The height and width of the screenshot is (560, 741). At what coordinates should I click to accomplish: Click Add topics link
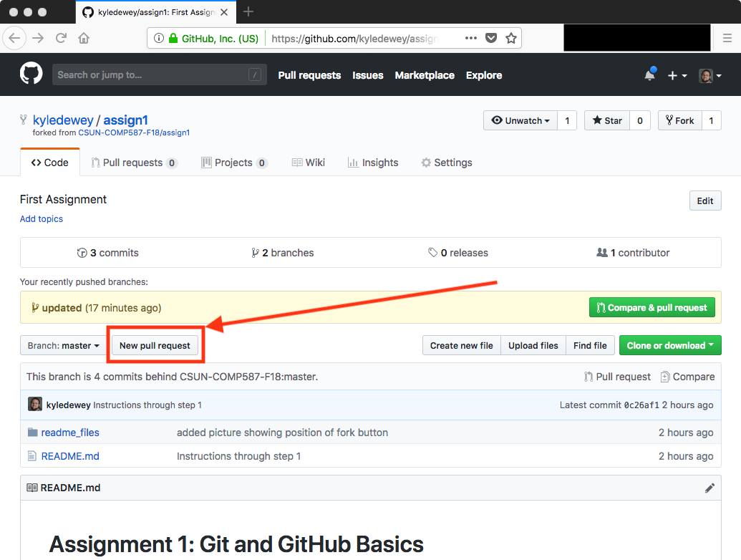41,219
